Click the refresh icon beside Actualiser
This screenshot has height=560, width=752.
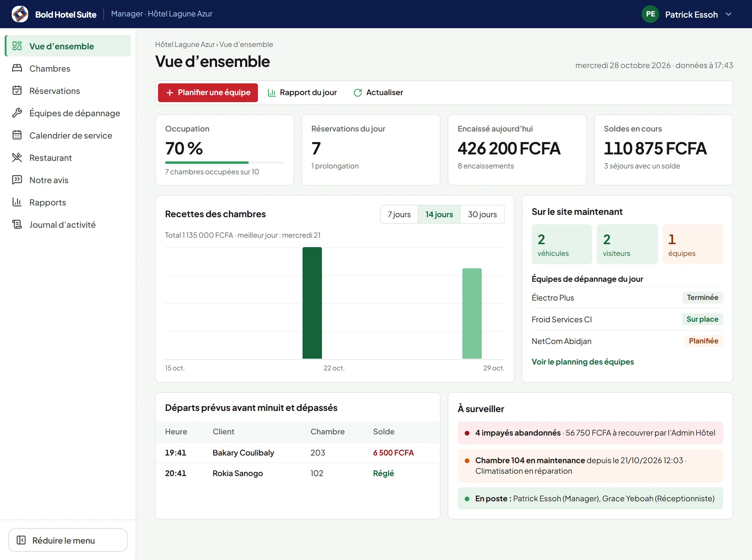coord(358,93)
